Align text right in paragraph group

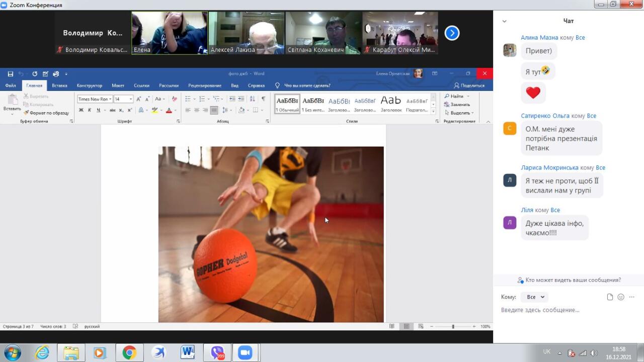205,110
